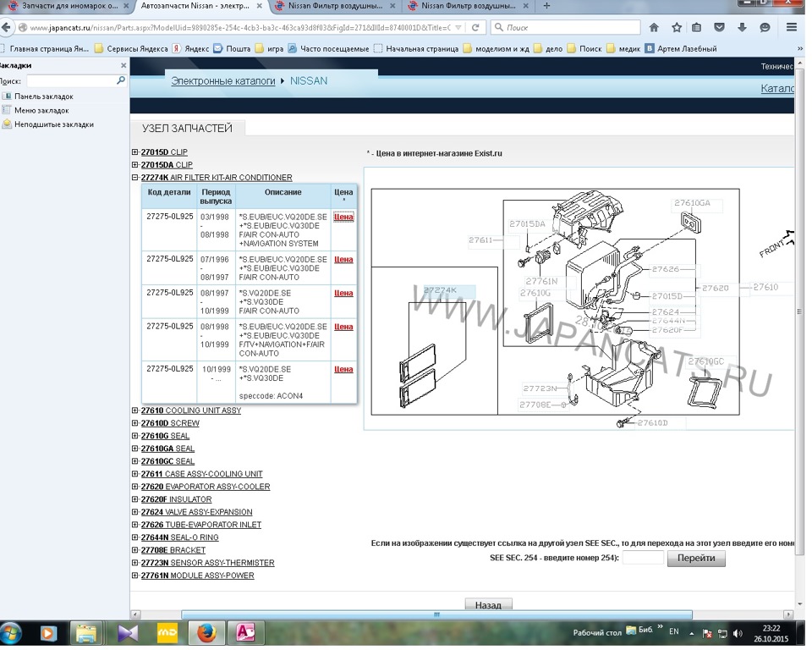
Task: Bookmark this page star icon
Action: pyautogui.click(x=677, y=27)
